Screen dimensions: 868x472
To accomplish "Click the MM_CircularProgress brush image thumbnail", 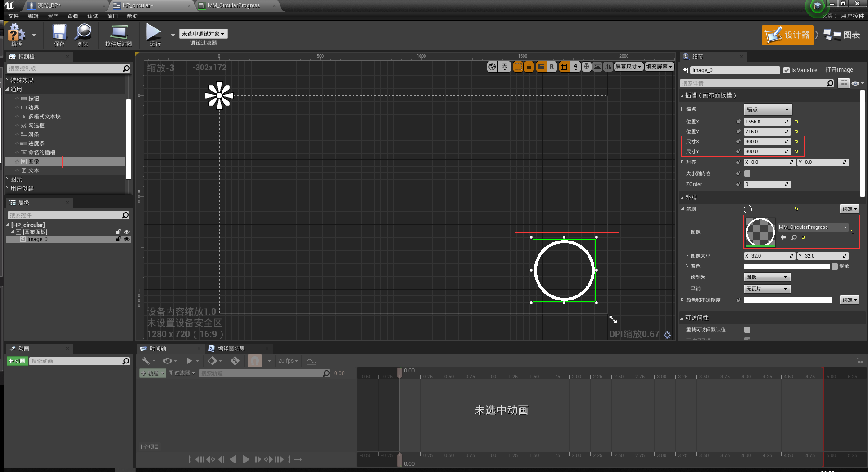I will (x=760, y=232).
